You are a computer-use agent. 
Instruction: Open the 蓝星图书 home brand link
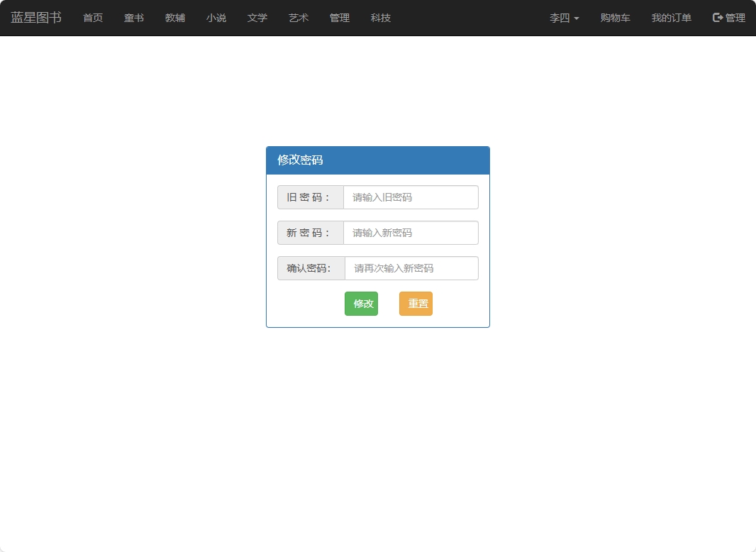pos(35,18)
